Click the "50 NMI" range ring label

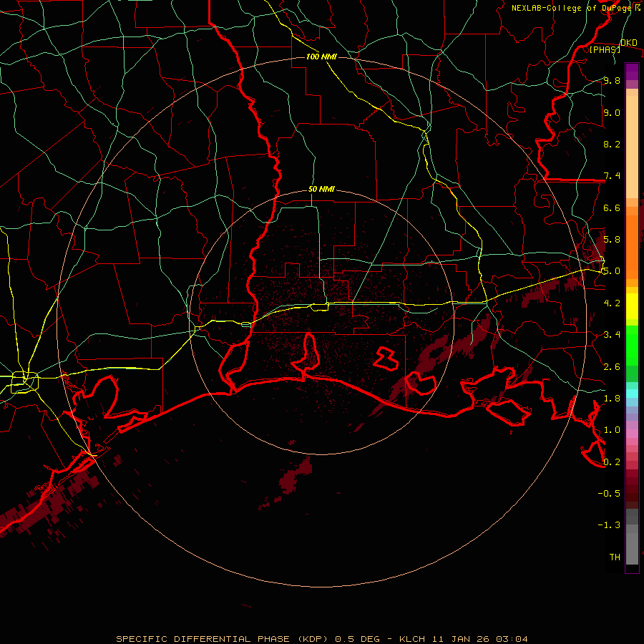tap(321, 190)
